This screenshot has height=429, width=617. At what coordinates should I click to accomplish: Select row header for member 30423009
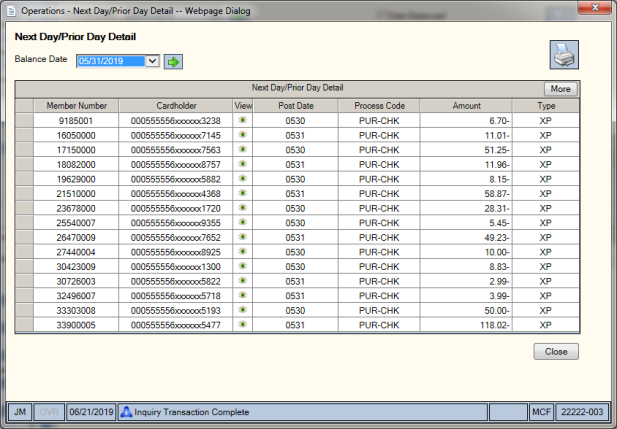point(24,266)
